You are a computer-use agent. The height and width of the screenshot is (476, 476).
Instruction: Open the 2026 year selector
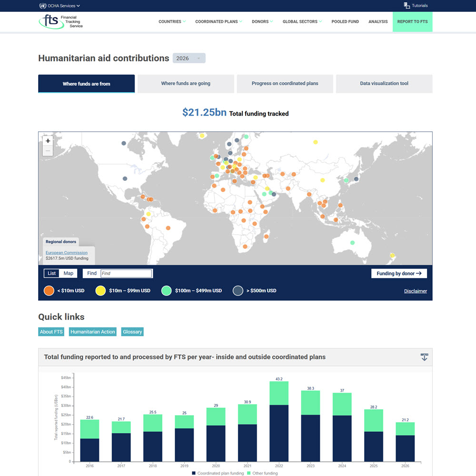189,58
